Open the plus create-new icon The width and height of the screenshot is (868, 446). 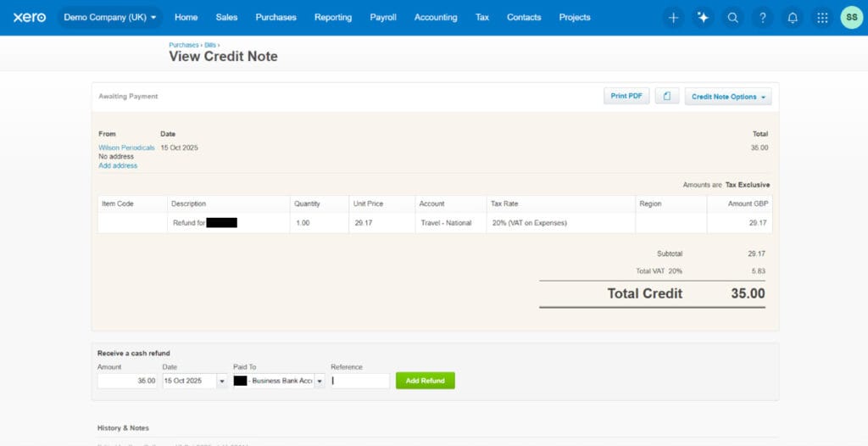pos(673,17)
